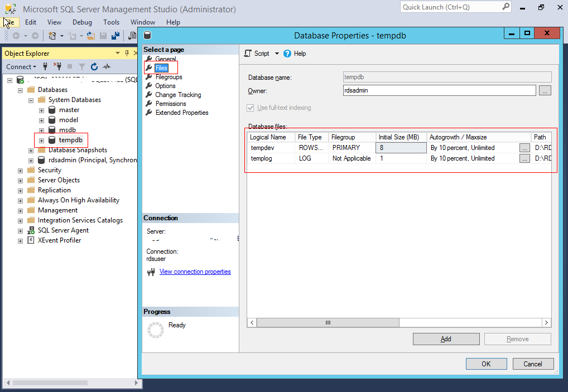568x392 pixels.
Task: Click Navigate Forward arrow in main toolbar
Action: coord(35,36)
